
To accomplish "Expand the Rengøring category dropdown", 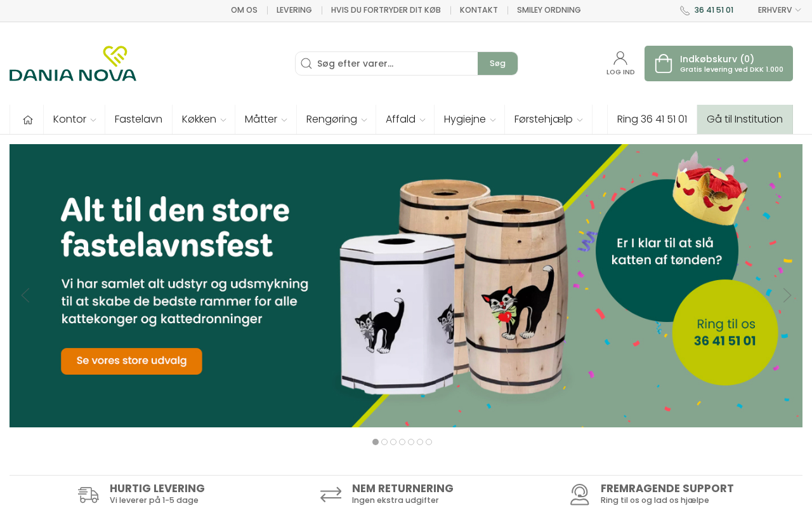I will pos(336,119).
